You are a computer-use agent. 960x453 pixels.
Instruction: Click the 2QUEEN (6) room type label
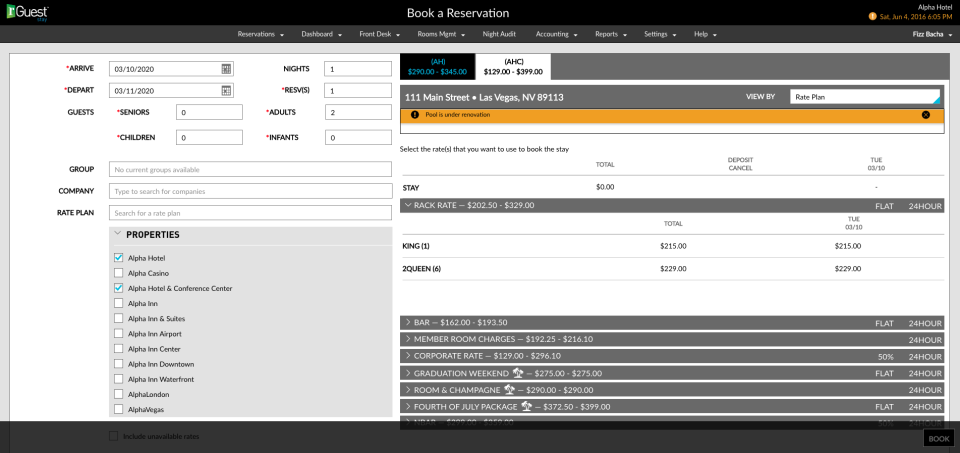click(422, 269)
